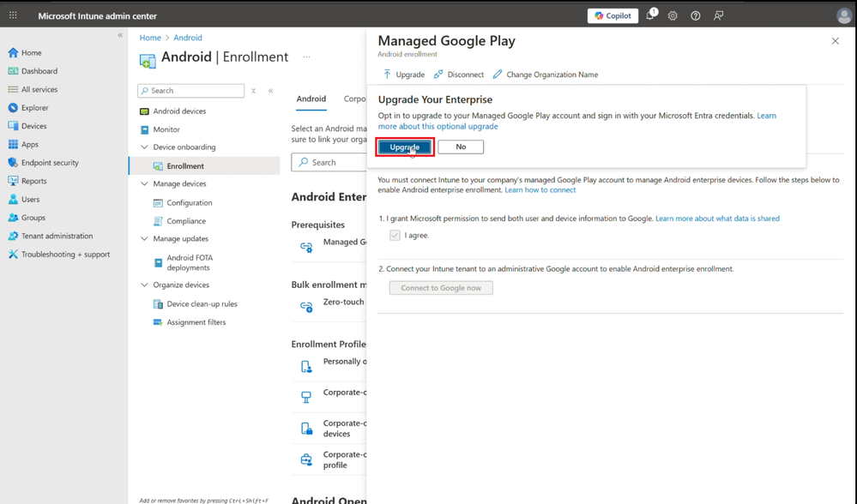Open the app launcher waffle icon

[x=13, y=15]
